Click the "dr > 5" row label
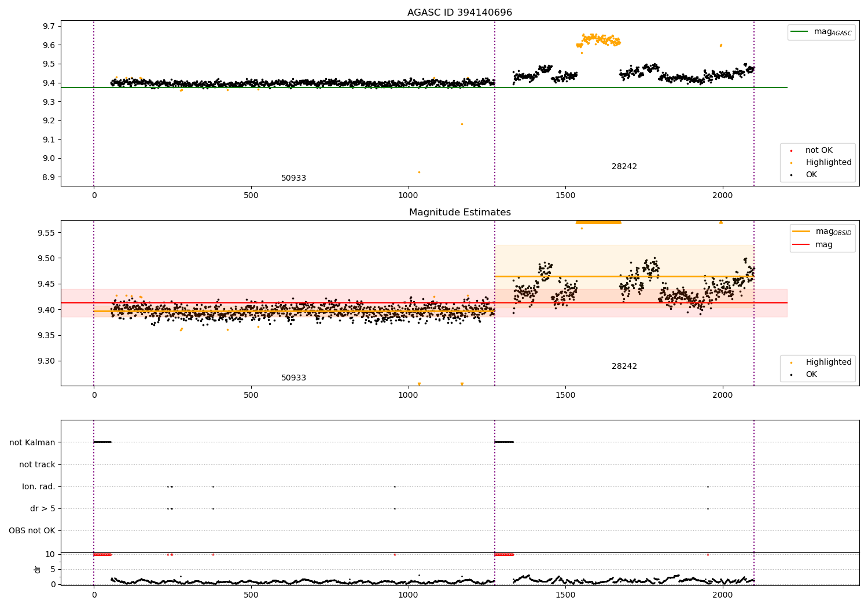 pyautogui.click(x=43, y=509)
